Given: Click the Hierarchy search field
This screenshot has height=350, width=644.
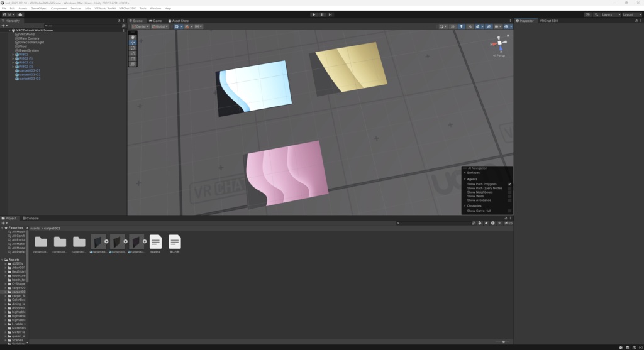Looking at the screenshot, I should (x=82, y=25).
